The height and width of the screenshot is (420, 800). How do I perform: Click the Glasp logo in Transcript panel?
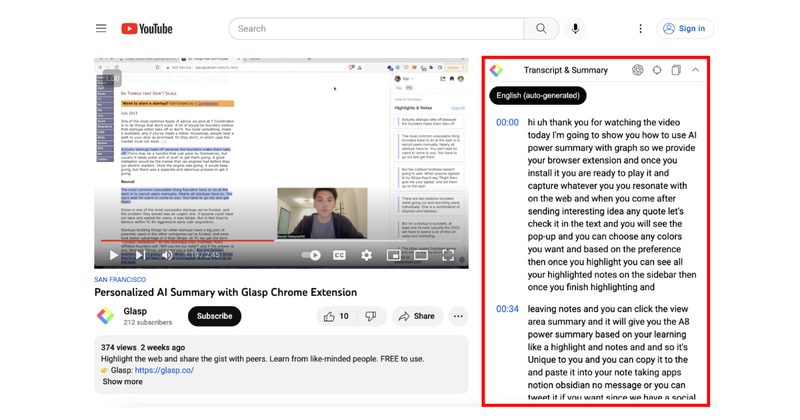coord(496,70)
